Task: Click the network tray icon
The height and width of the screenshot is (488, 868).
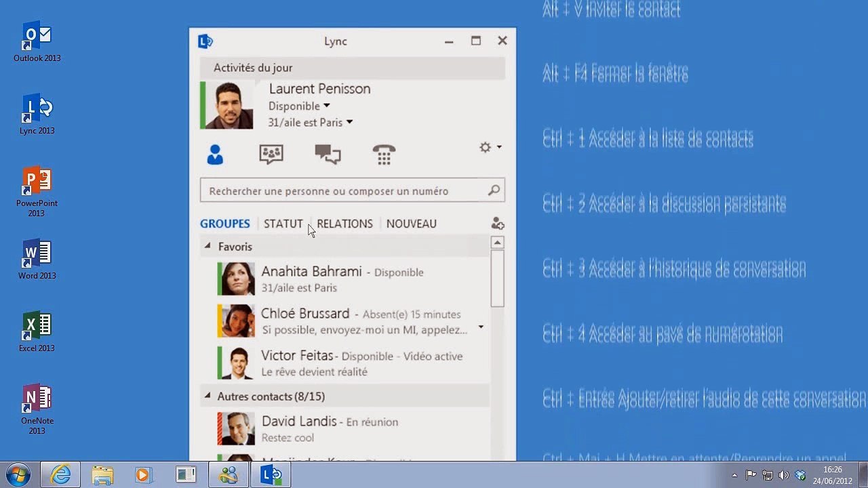Action: click(x=768, y=475)
